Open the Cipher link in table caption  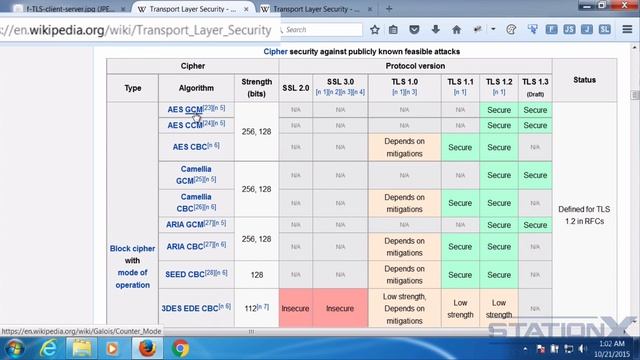point(276,51)
